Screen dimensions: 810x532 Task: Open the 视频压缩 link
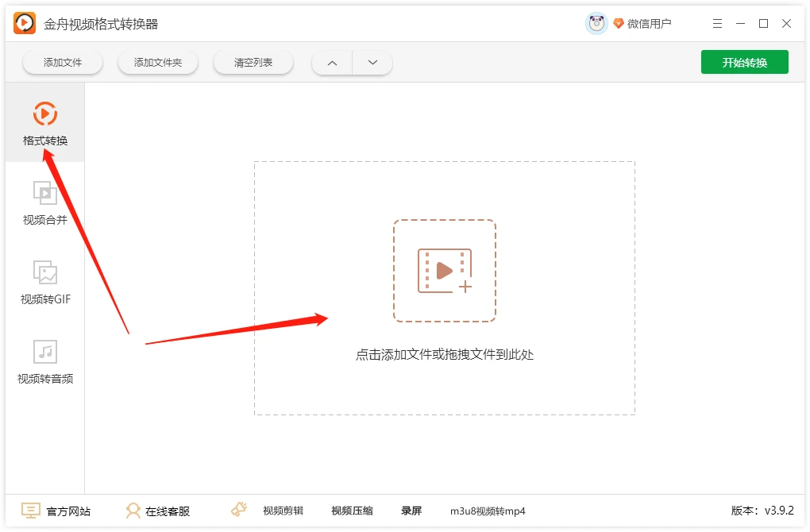tap(352, 511)
